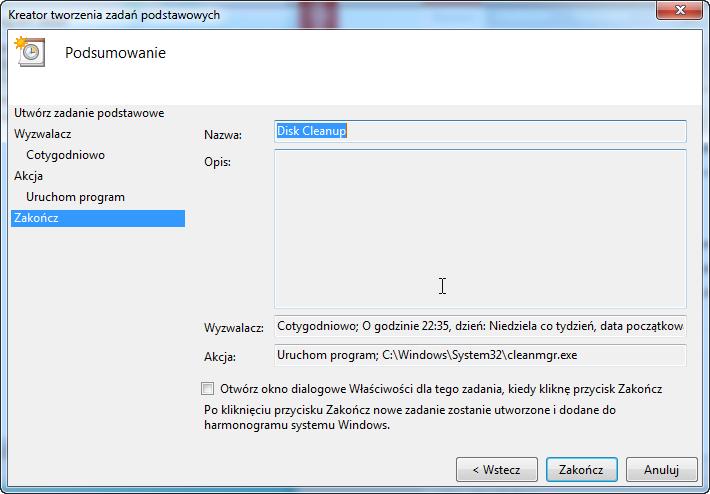Click the 'Akcja:' field label
Image resolution: width=710 pixels, height=494 pixels.
click(x=220, y=357)
